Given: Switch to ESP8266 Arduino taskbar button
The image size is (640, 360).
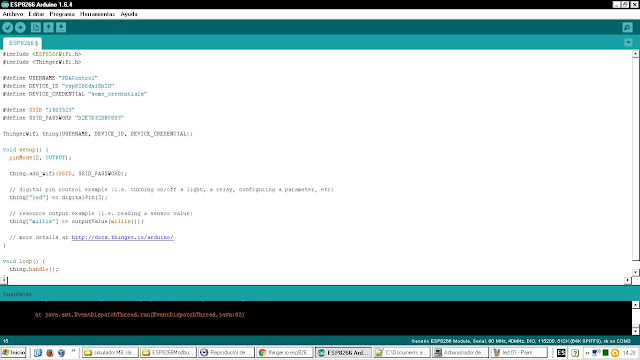Looking at the screenshot, I should coord(343,353).
